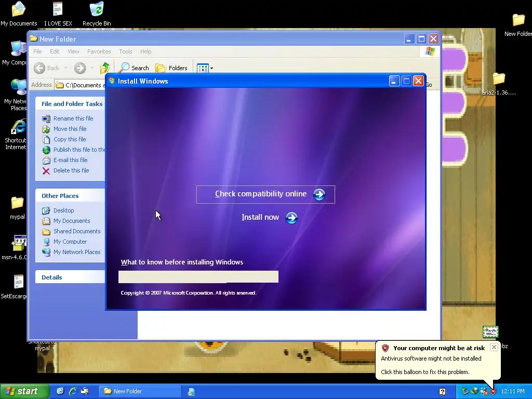Collapse the File and Folder Tasks header
Viewport: 532px width, 399px height.
pyautogui.click(x=70, y=104)
